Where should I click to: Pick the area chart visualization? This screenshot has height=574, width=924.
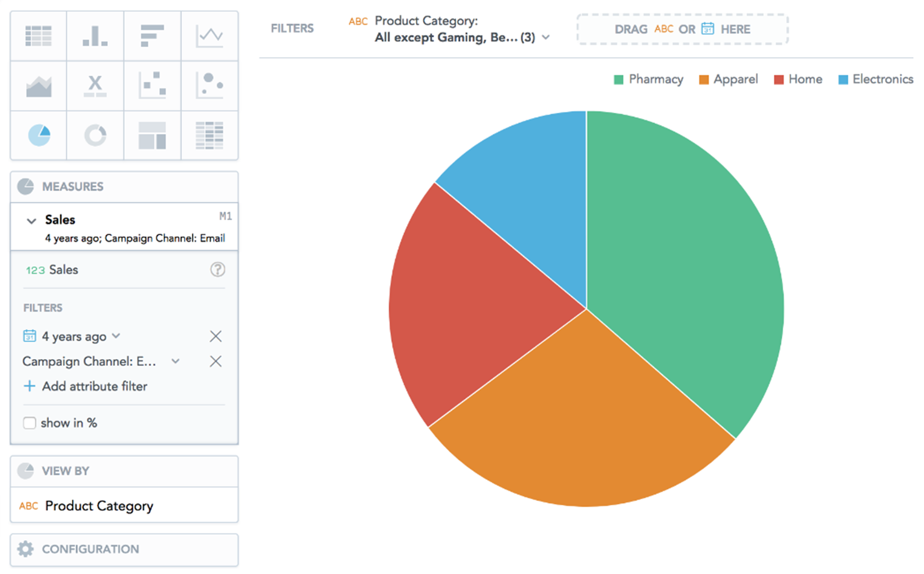point(39,86)
